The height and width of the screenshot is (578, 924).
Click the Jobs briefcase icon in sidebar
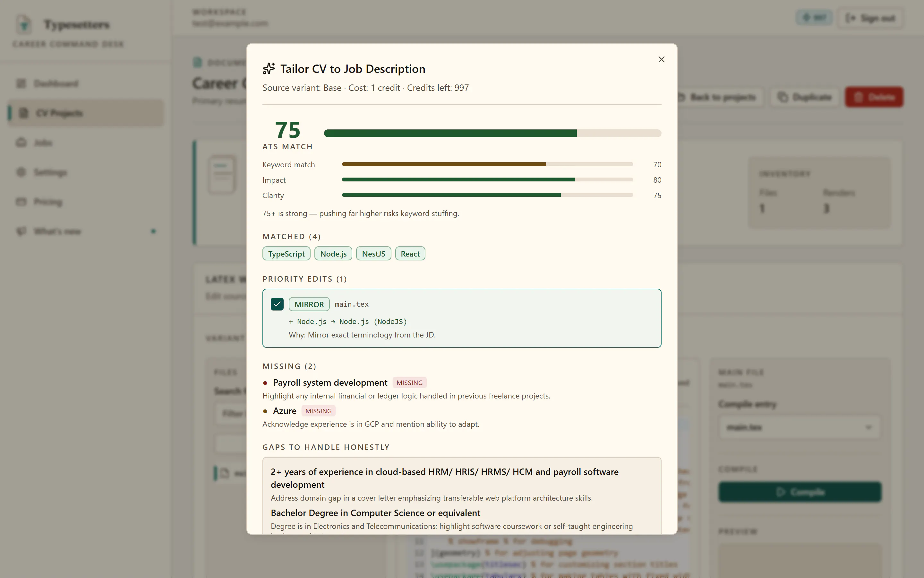point(21,143)
